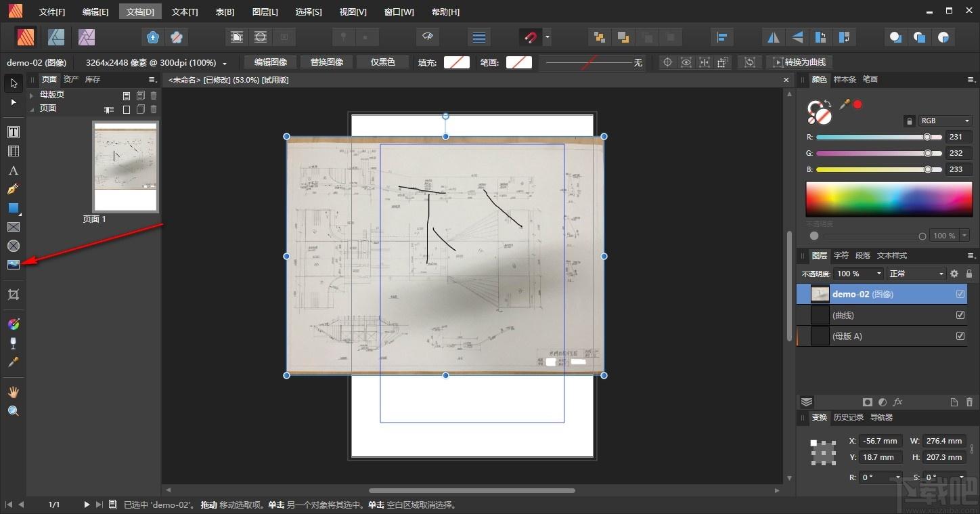Screen dimensions: 980x514
Task: Open the 正常 blend mode dropdown
Action: point(917,274)
